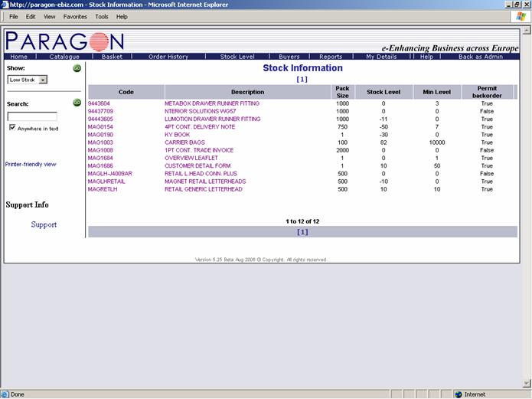Click 1PT CONT. TRADE INVOICE description
Image resolution: width=532 pixels, height=399 pixels.
pyautogui.click(x=199, y=150)
